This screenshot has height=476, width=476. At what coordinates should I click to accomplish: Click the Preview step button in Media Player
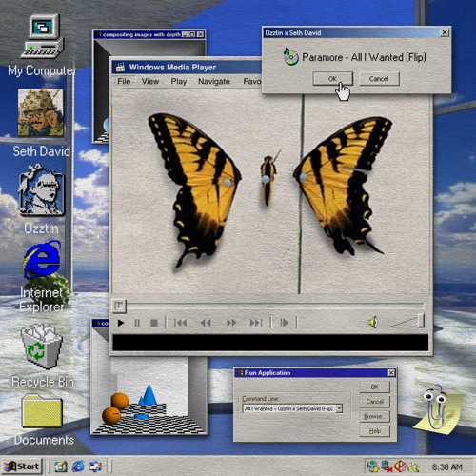point(284,323)
